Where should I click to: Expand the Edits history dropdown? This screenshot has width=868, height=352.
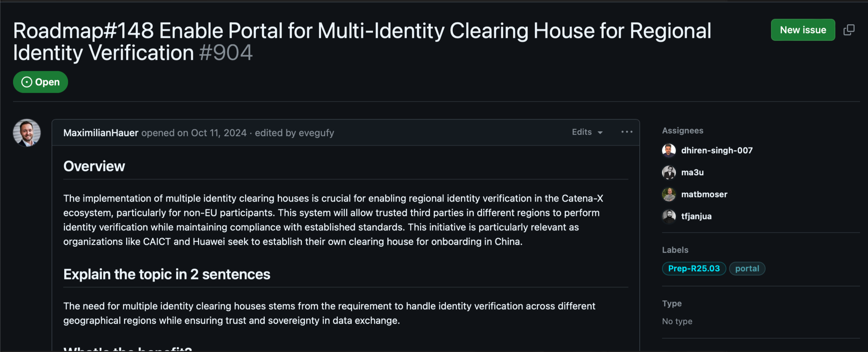coord(587,132)
